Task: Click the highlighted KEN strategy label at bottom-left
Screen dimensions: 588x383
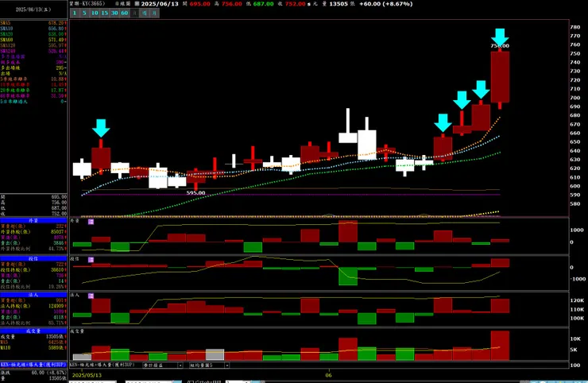Action: (33, 365)
